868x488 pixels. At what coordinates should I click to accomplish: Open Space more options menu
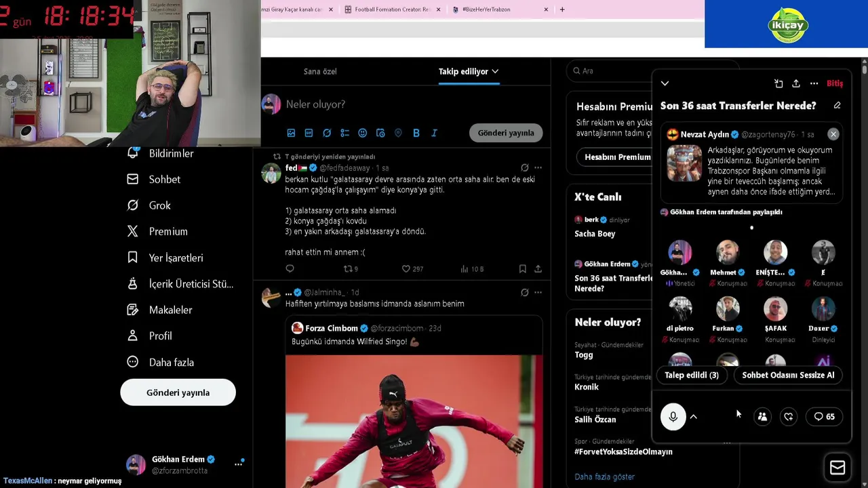pyautogui.click(x=814, y=83)
